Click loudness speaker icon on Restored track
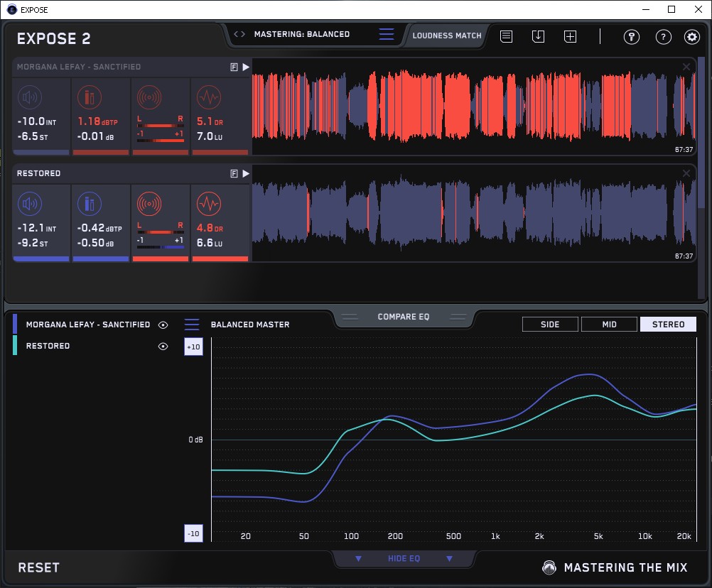Image resolution: width=712 pixels, height=588 pixels. pyautogui.click(x=30, y=204)
